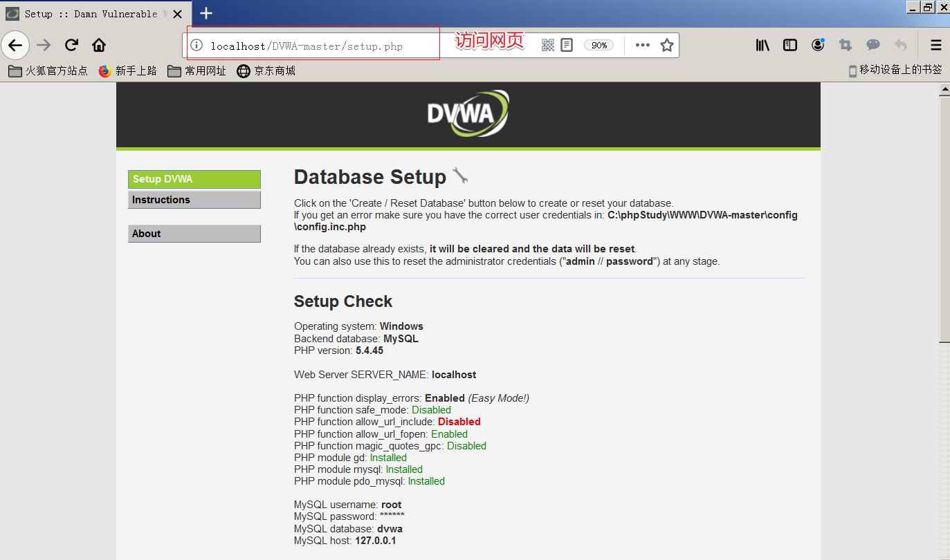950x560 pixels.
Task: Click safe_mode Disabled value
Action: coord(431,410)
